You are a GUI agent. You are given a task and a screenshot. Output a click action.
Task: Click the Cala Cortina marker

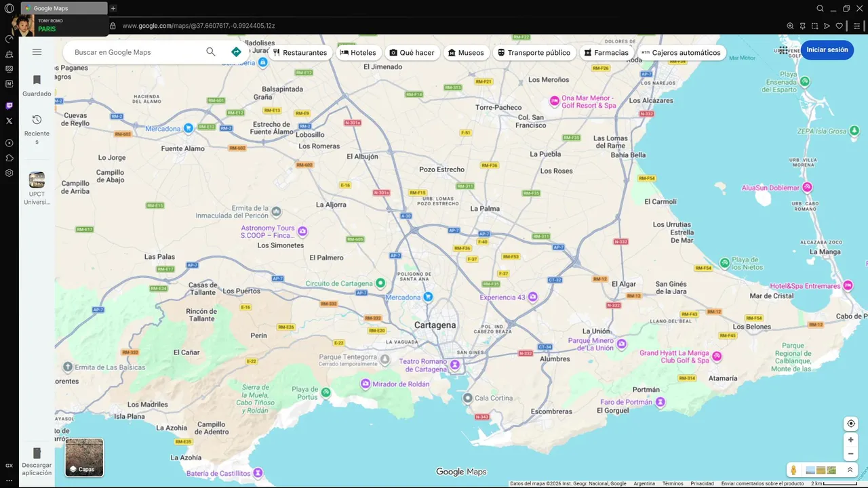467,398
